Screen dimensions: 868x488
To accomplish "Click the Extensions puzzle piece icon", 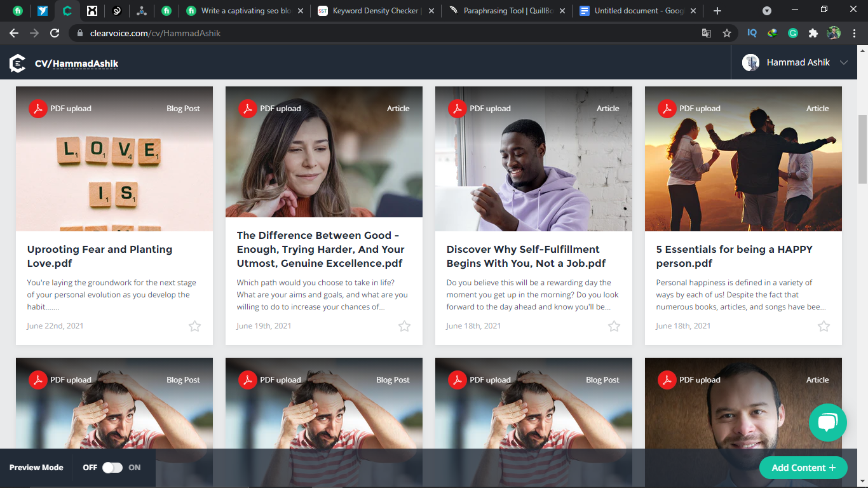I will 814,32.
